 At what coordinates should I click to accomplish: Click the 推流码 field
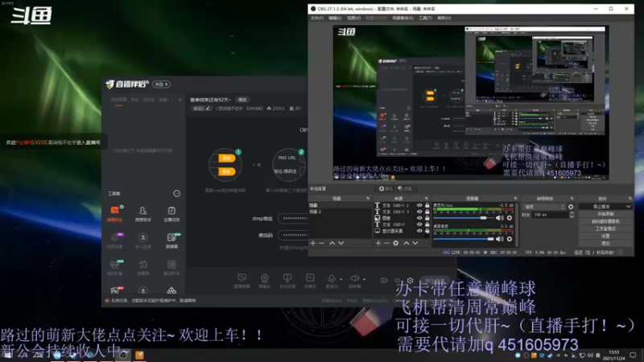tap(293, 235)
